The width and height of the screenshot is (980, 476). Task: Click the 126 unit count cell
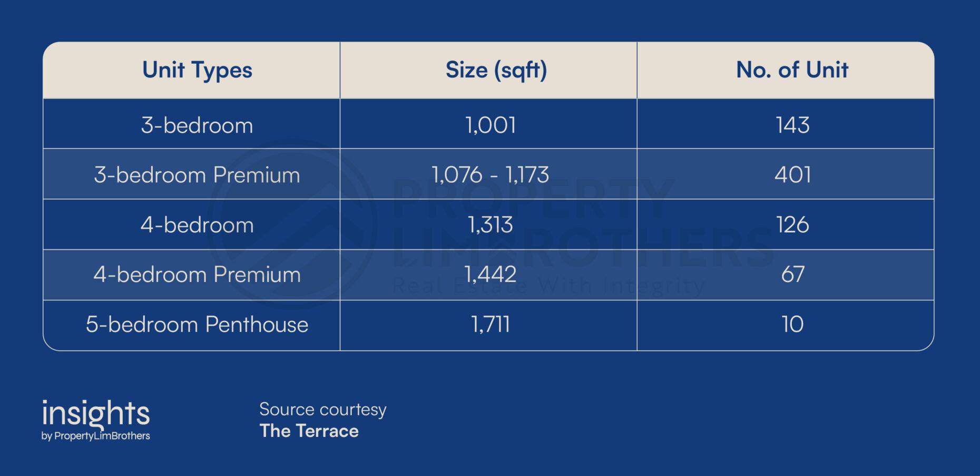pos(792,225)
